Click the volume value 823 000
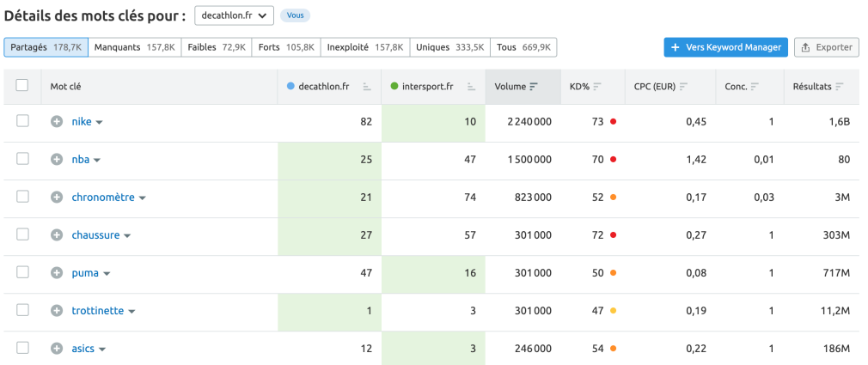Screen dimensions: 868x365 point(533,198)
